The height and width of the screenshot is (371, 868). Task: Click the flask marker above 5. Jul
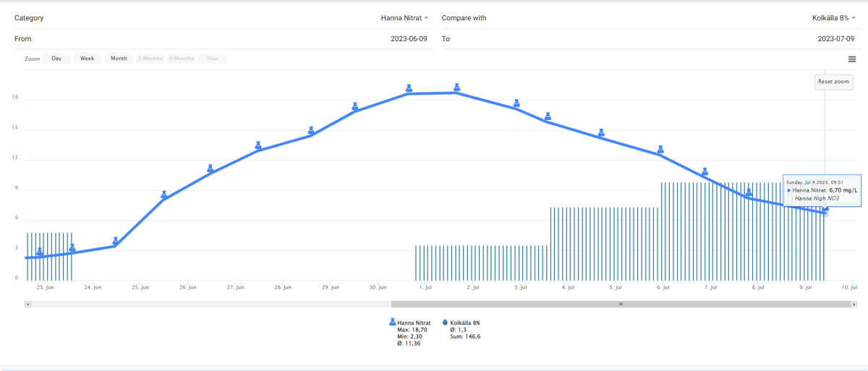tap(601, 132)
